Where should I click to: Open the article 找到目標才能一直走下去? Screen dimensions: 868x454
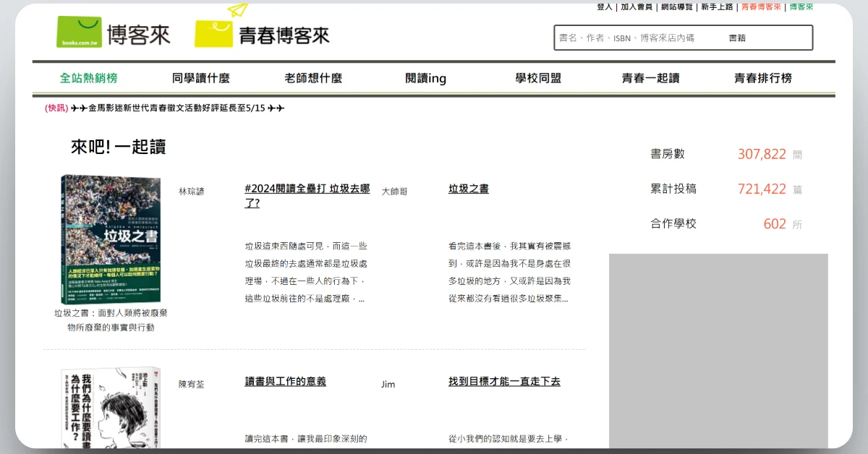click(504, 381)
